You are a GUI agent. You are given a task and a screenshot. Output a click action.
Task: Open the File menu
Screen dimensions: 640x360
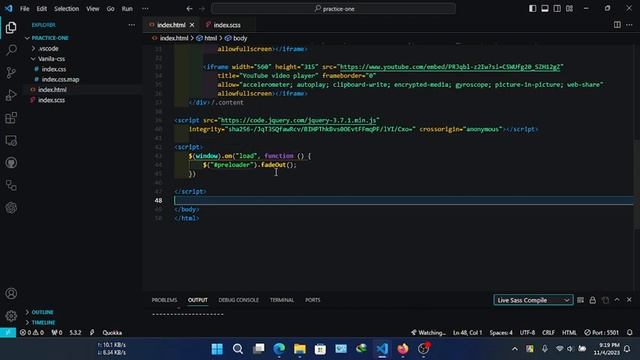point(24,9)
